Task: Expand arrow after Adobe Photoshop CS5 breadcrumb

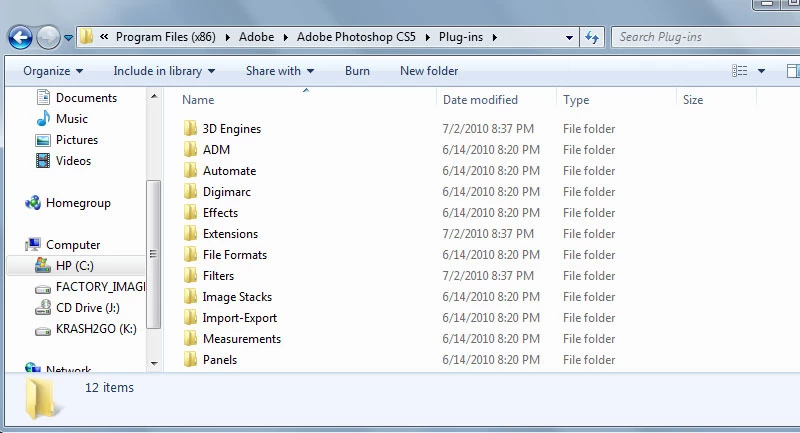Action: 428,37
